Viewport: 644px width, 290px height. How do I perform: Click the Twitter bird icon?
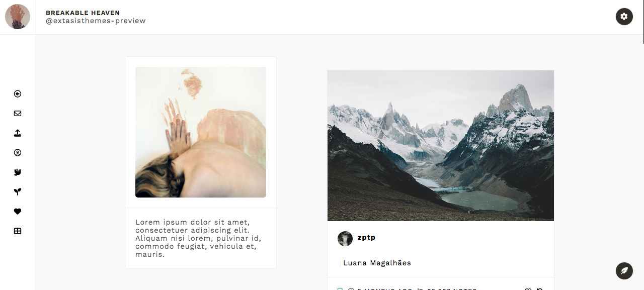click(18, 172)
